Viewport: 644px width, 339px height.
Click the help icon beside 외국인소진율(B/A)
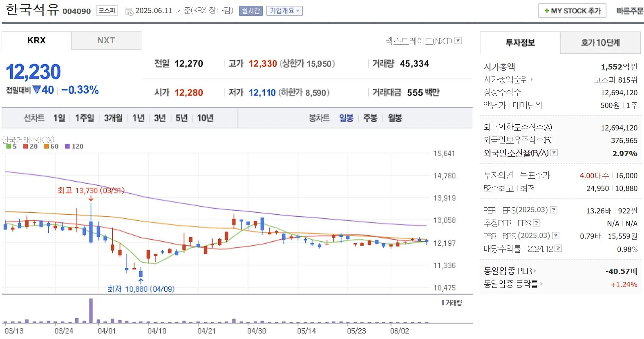554,153
